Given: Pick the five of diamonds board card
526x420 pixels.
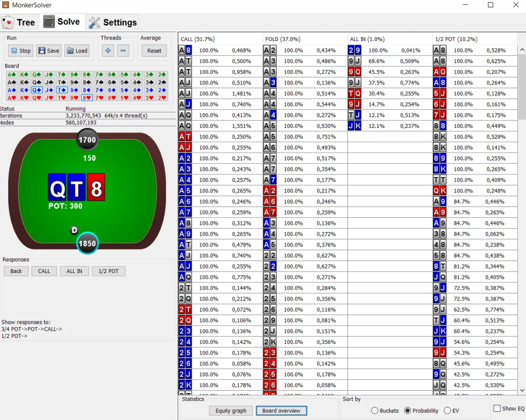Looking at the screenshot, I should [x=124, y=90].
